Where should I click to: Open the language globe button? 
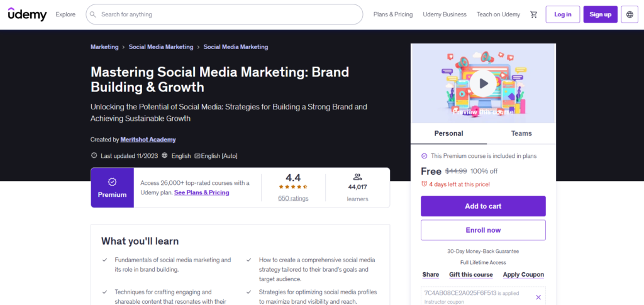pyautogui.click(x=630, y=14)
